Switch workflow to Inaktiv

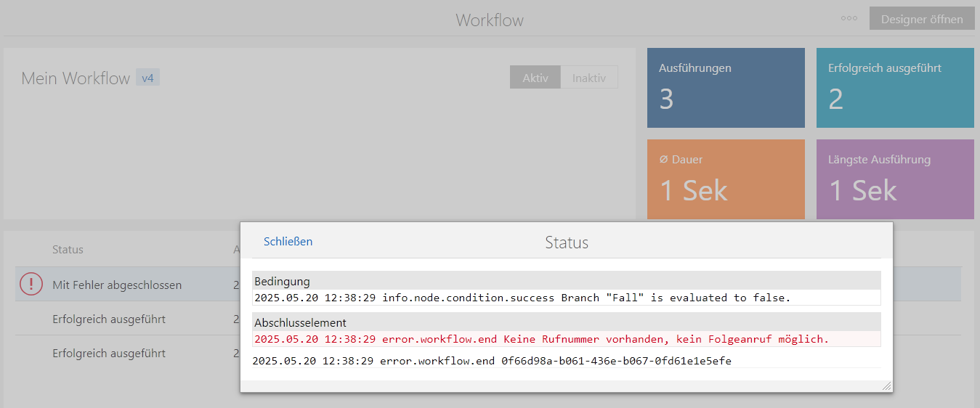tap(588, 78)
